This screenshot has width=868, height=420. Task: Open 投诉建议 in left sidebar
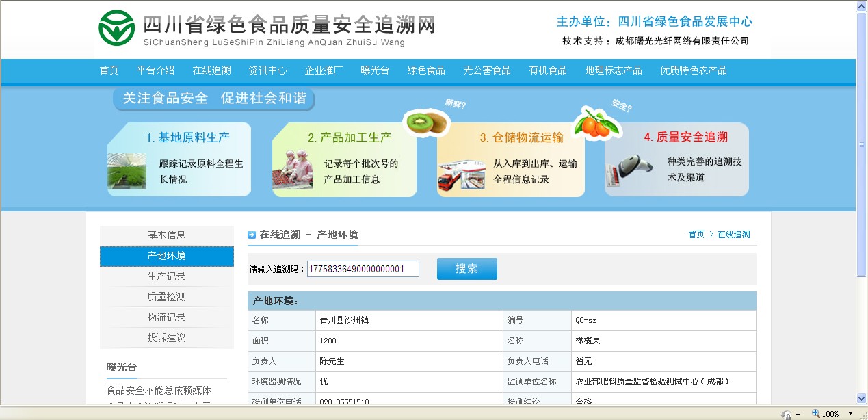click(166, 338)
